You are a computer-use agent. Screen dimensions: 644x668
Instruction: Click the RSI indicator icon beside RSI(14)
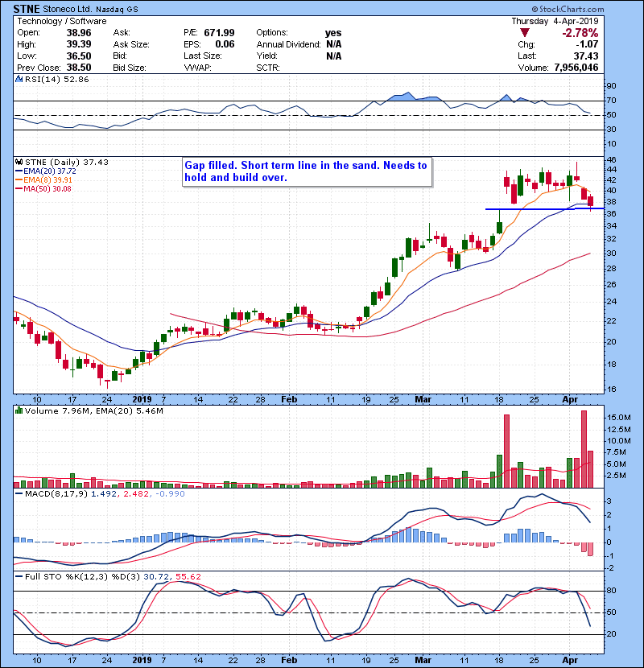(x=19, y=79)
